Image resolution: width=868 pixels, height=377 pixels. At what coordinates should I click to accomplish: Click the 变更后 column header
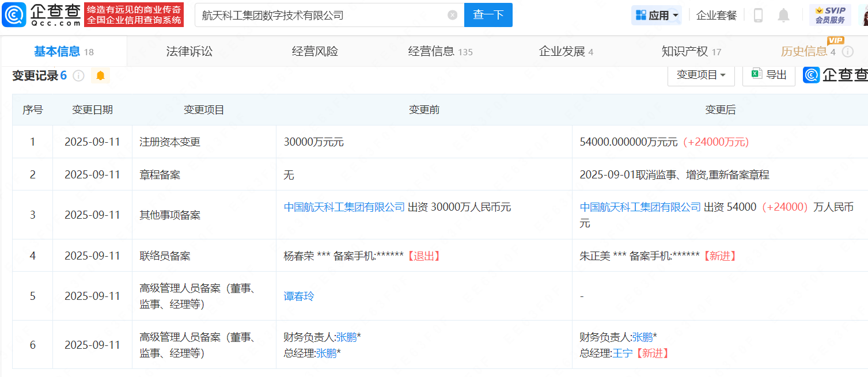pyautogui.click(x=720, y=110)
